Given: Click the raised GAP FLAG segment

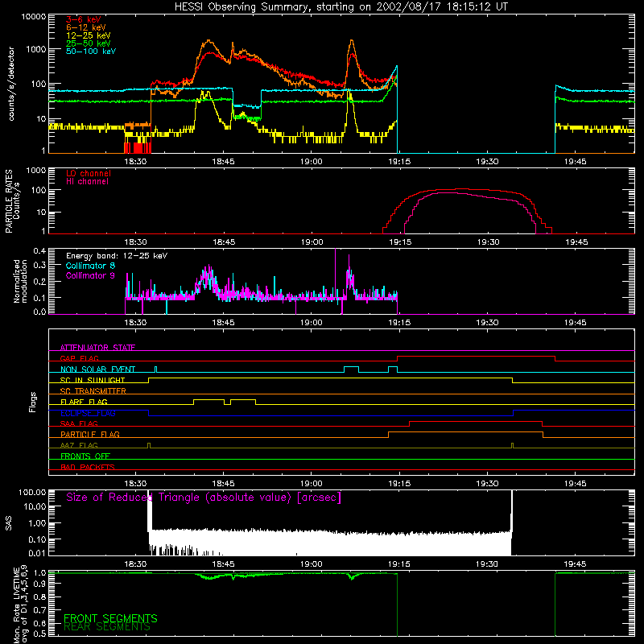Looking at the screenshot, I should click(476, 357).
